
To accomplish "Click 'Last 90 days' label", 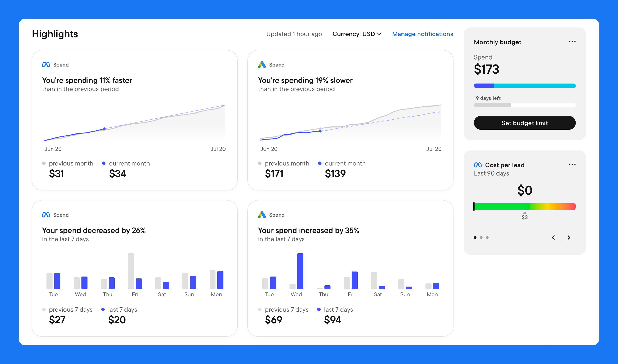I will 491,173.
